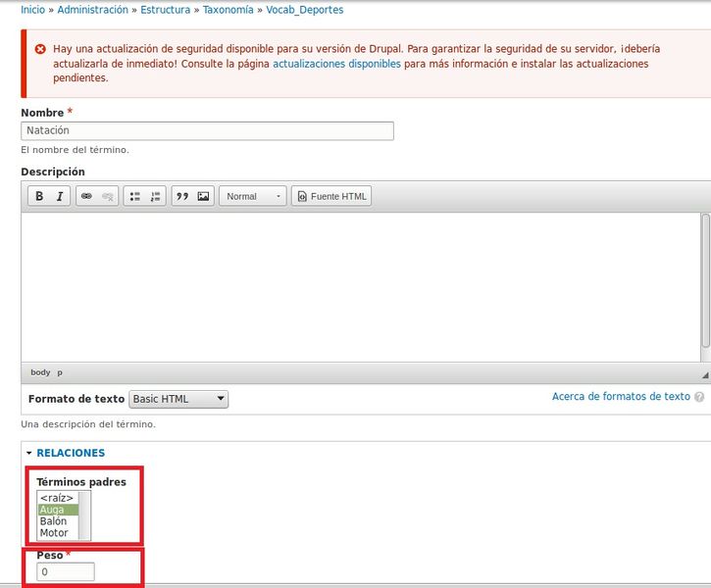The image size is (711, 588).
Task: Go to Administración breadcrumb
Action: tap(93, 10)
